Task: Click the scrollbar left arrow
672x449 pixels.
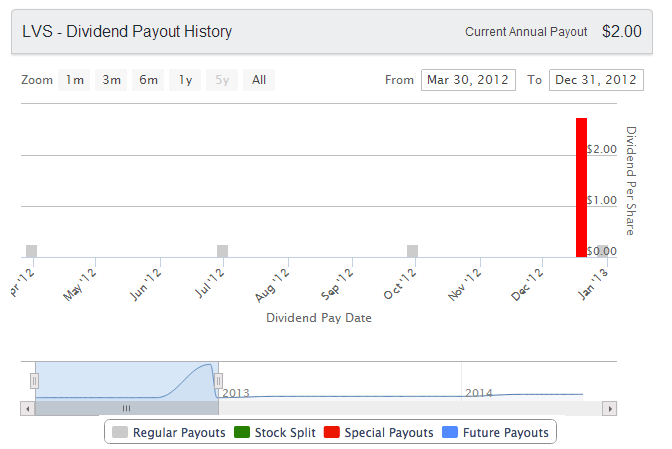Action: coord(27,409)
